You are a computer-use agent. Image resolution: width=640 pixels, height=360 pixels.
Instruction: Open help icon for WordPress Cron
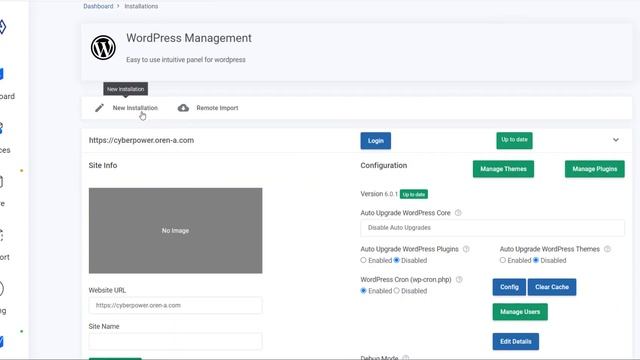(459, 280)
